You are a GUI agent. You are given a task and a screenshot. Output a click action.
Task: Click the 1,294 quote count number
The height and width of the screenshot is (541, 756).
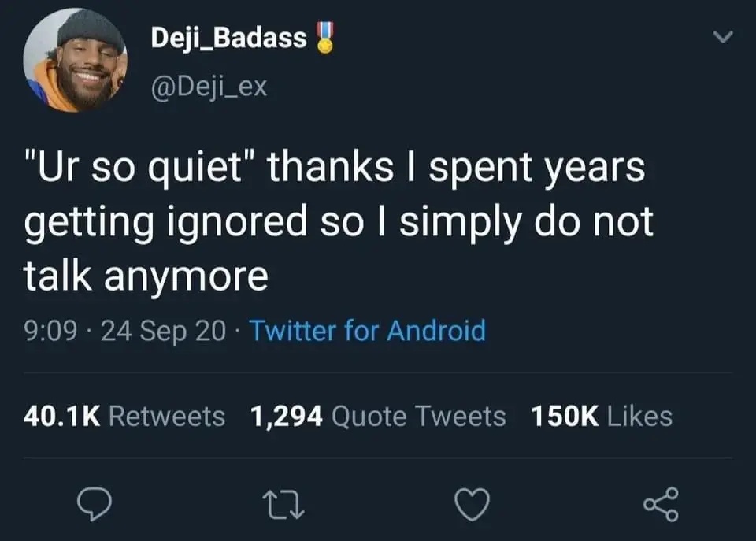pos(287,416)
